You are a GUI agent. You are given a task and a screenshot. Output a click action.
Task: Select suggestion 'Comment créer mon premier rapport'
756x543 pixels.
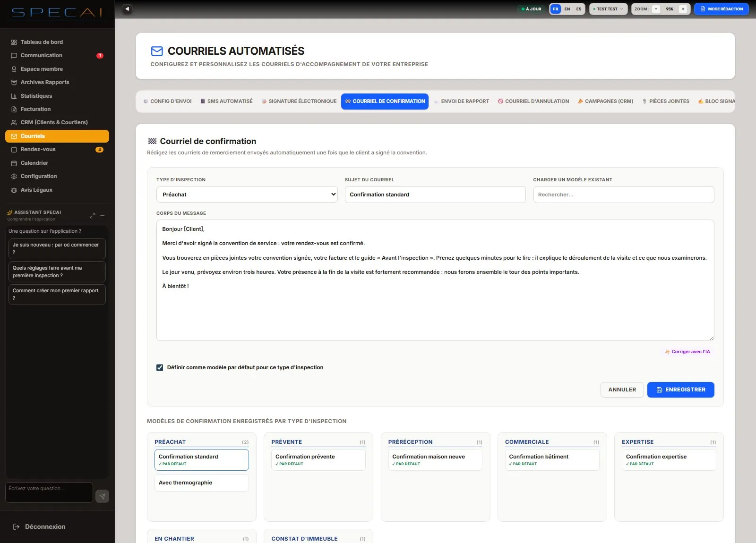coord(57,294)
